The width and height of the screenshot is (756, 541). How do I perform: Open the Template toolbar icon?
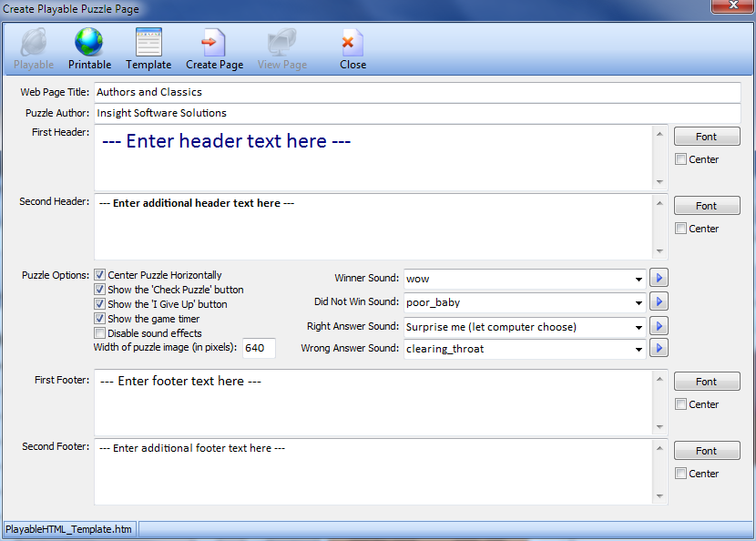coord(148,43)
